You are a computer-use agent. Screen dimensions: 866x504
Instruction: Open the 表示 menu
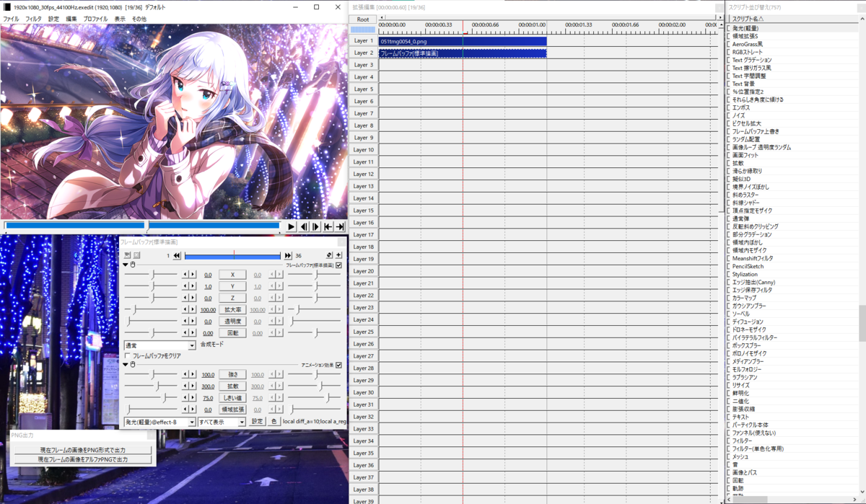pos(120,19)
